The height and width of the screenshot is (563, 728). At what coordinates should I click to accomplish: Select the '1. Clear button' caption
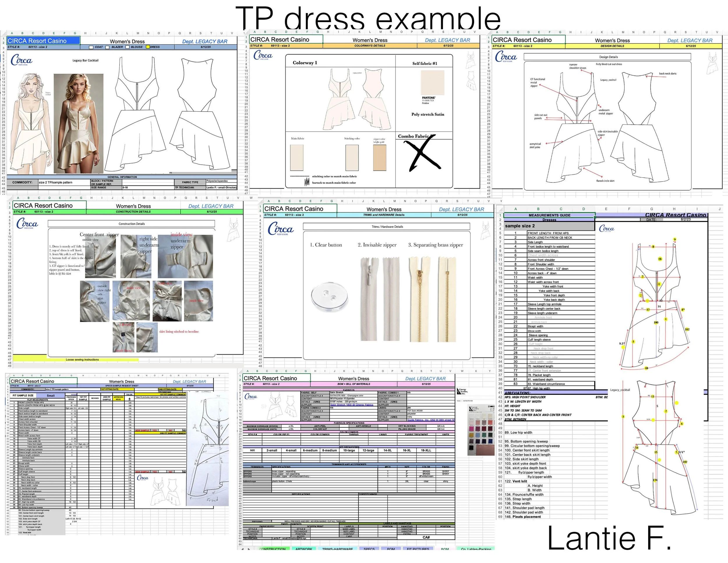click(326, 245)
